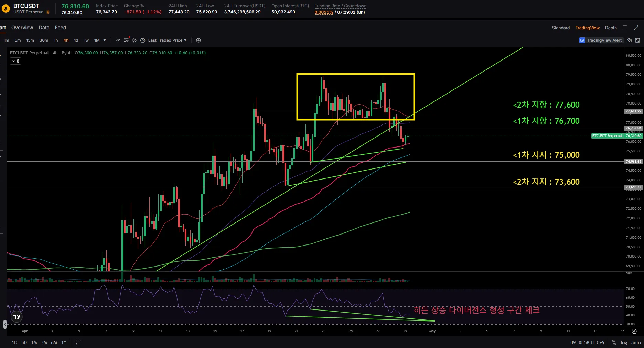
Task: Switch to the Depth chart tab
Action: [x=611, y=28]
